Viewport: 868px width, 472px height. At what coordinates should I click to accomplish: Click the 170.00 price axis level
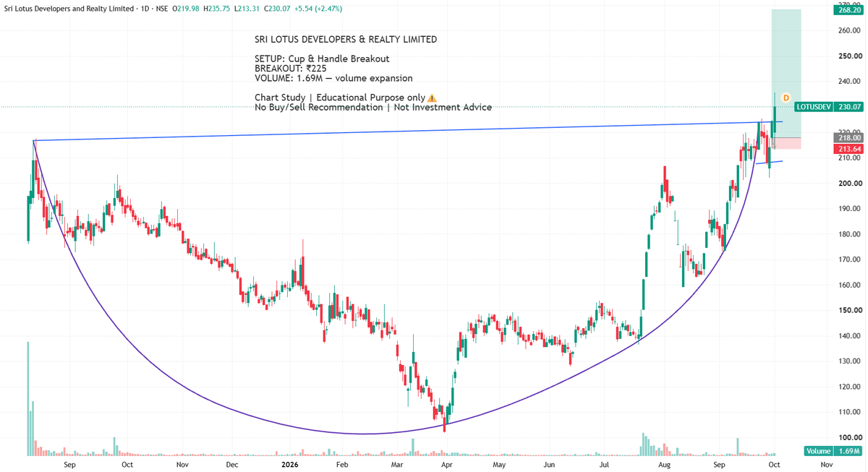click(x=851, y=260)
